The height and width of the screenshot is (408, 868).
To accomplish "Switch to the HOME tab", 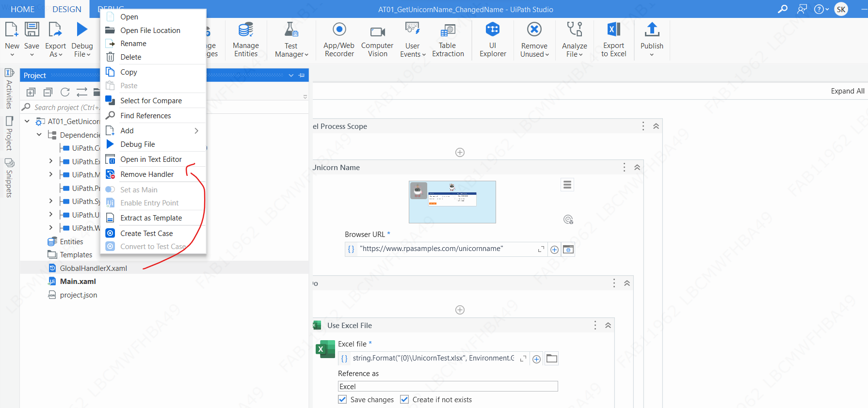I will point(22,9).
